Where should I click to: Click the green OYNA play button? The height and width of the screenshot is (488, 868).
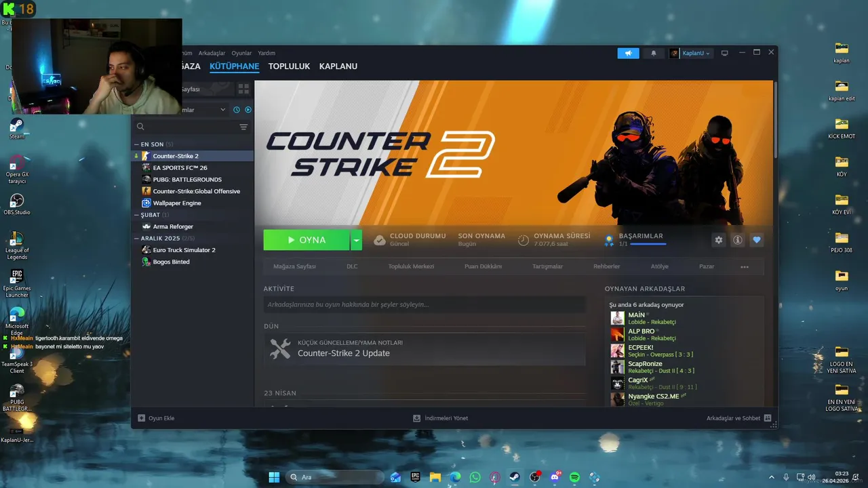(307, 240)
